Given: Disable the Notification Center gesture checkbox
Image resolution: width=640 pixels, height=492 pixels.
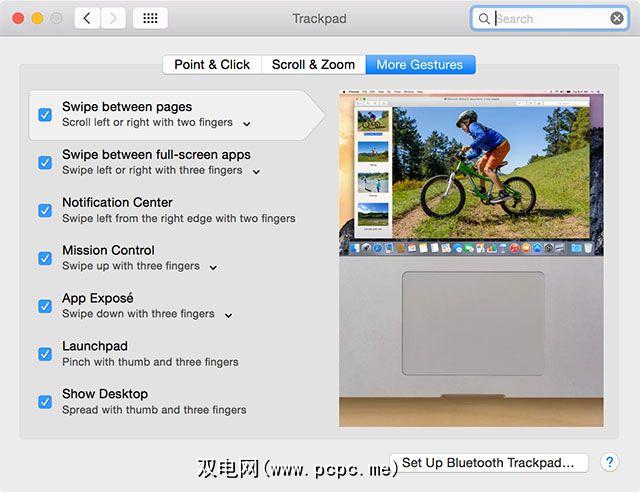Looking at the screenshot, I should tap(45, 211).
